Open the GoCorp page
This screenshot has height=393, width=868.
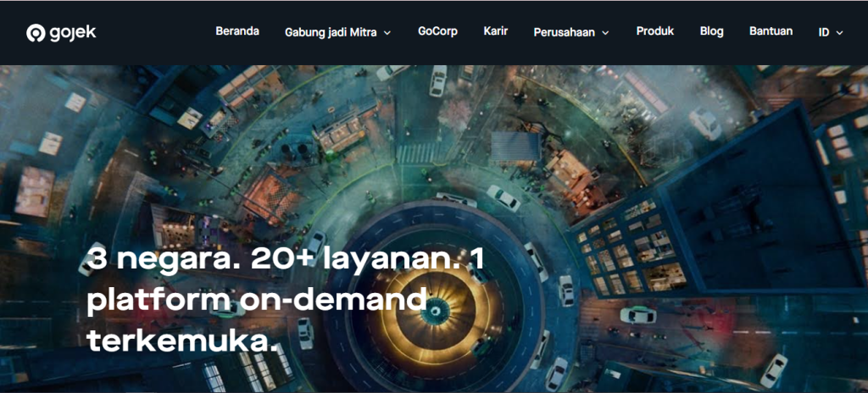[437, 31]
